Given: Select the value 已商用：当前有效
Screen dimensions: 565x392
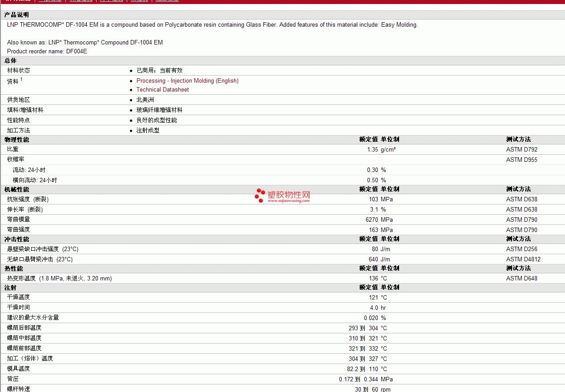Looking at the screenshot, I should pyautogui.click(x=159, y=70).
